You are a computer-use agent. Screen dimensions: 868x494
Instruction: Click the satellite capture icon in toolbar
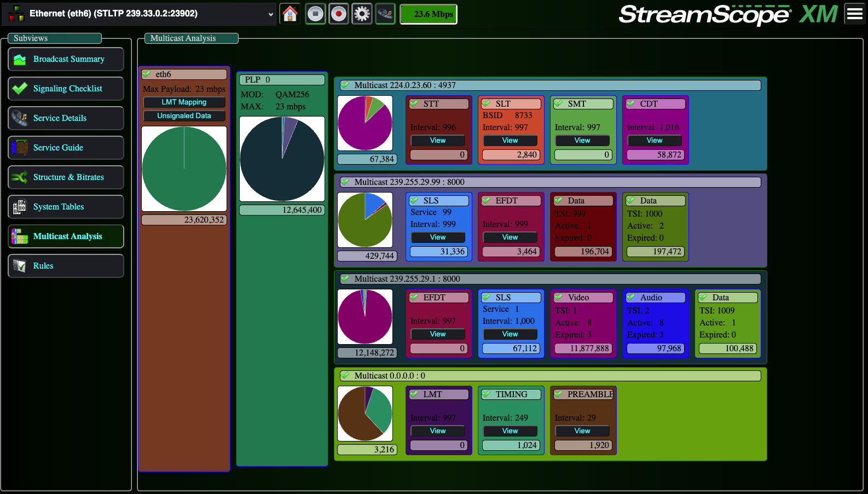coord(385,14)
